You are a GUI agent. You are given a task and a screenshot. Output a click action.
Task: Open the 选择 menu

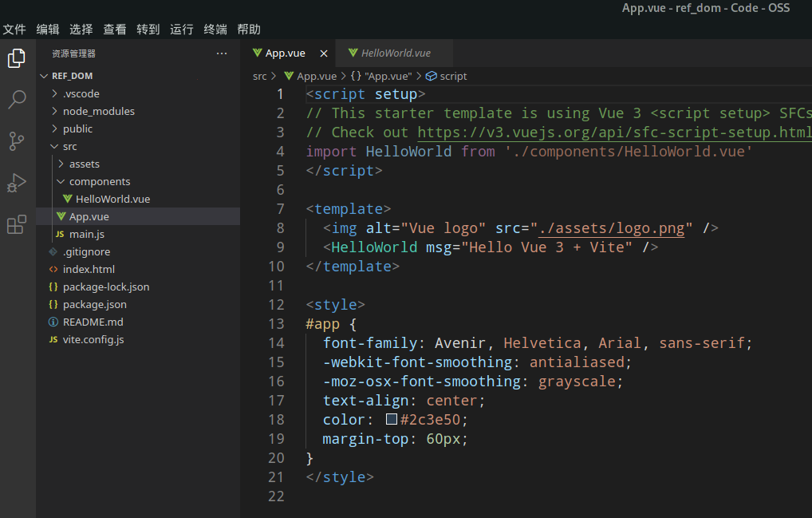click(x=81, y=29)
